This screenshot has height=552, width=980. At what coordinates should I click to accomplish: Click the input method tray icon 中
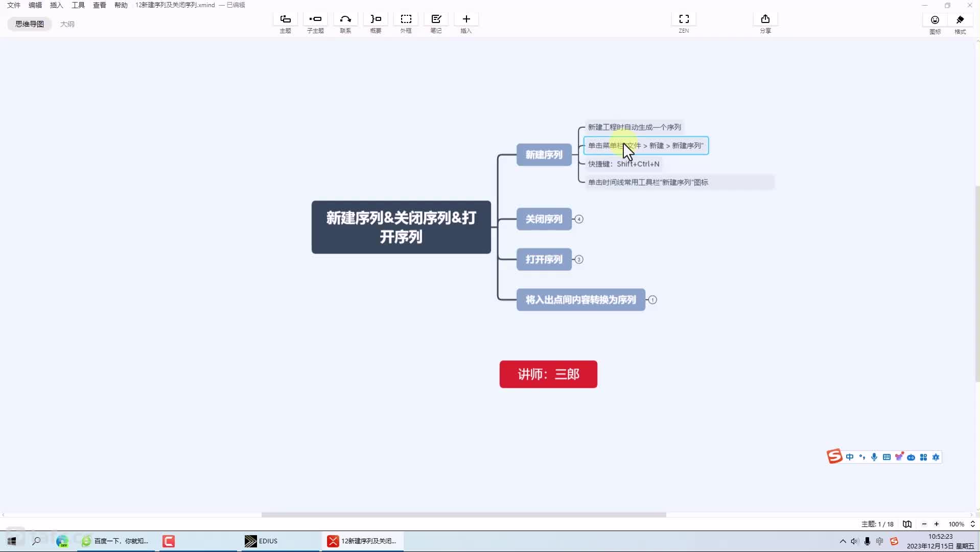(x=879, y=541)
